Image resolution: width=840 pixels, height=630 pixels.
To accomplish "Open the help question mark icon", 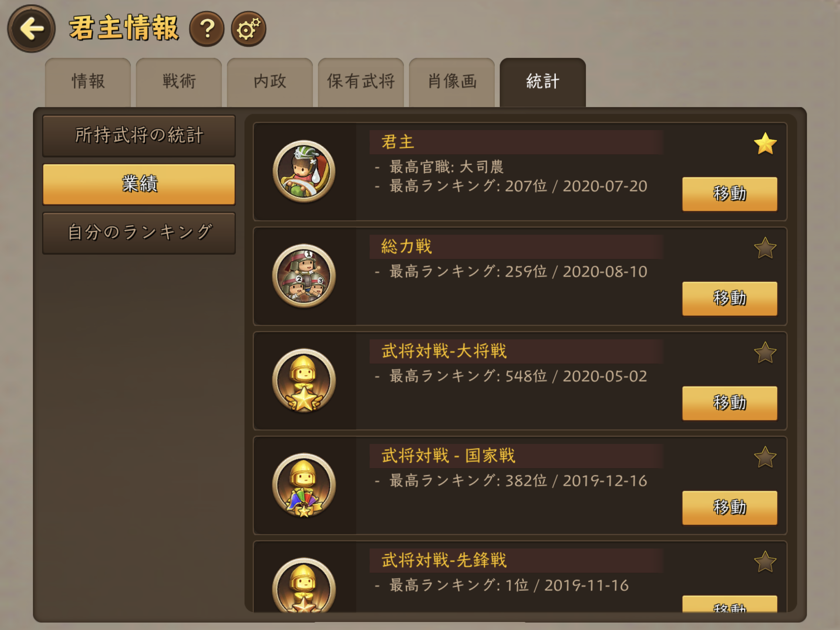I will point(207,29).
